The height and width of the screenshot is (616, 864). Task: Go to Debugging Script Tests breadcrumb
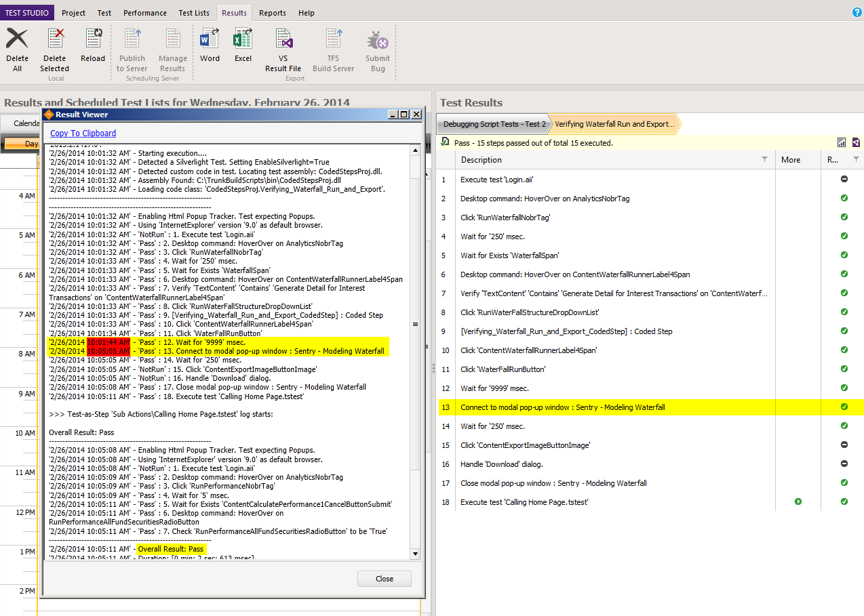(x=494, y=124)
